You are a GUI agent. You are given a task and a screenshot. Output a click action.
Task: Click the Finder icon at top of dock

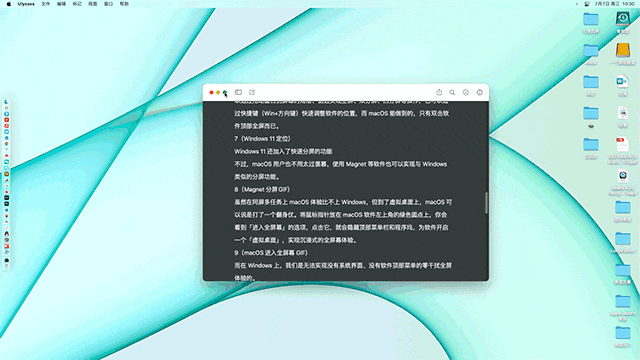click(7, 102)
